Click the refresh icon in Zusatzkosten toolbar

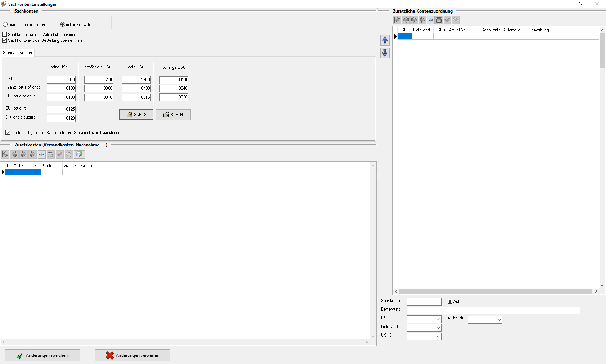click(x=79, y=154)
